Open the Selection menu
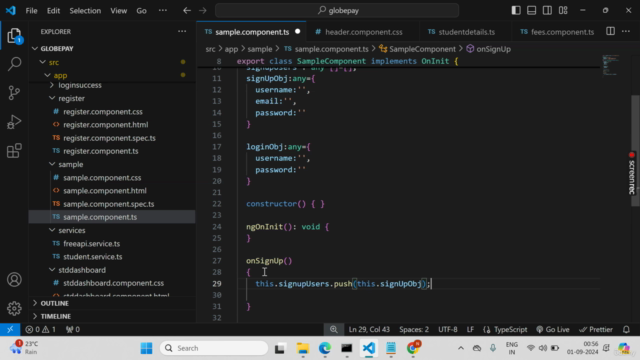The height and width of the screenshot is (360, 640). (x=85, y=11)
